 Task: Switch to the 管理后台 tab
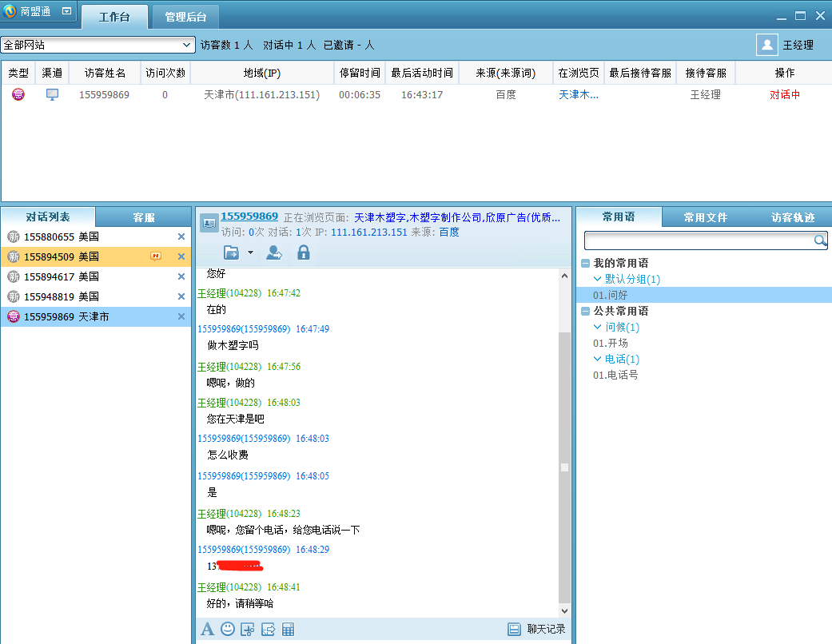pyautogui.click(x=185, y=17)
